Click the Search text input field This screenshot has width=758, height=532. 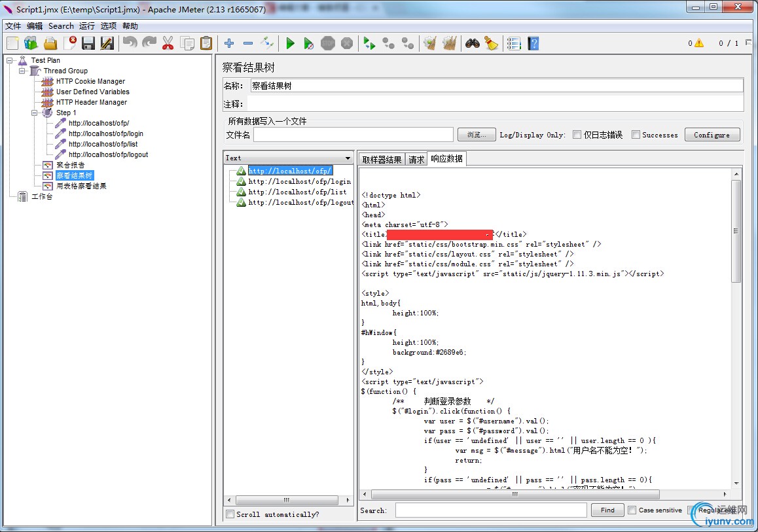tap(491, 510)
